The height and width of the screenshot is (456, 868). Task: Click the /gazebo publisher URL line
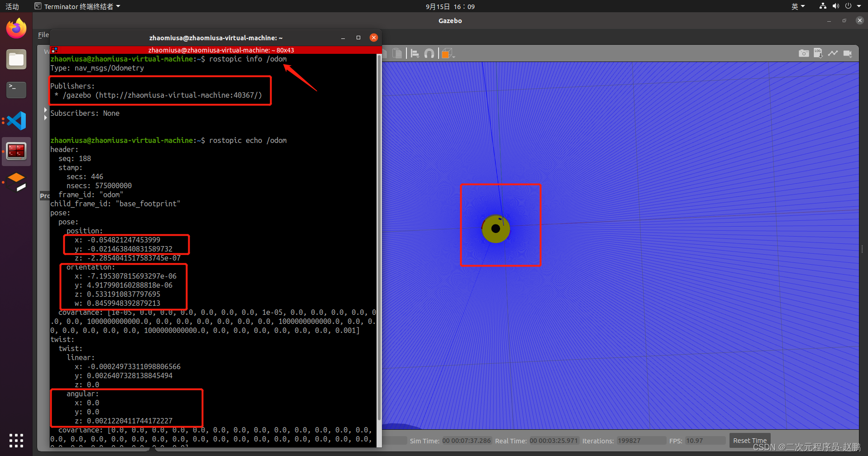pyautogui.click(x=158, y=95)
